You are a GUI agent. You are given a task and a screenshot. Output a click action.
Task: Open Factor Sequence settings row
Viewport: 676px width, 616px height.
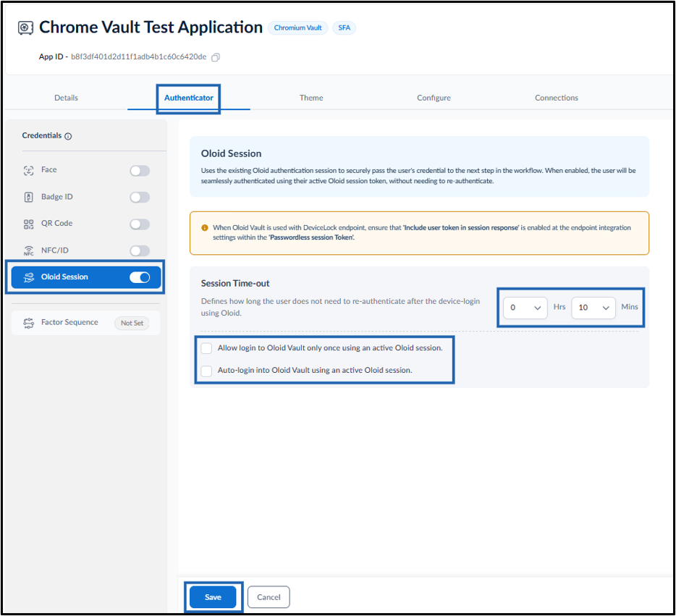(x=86, y=323)
